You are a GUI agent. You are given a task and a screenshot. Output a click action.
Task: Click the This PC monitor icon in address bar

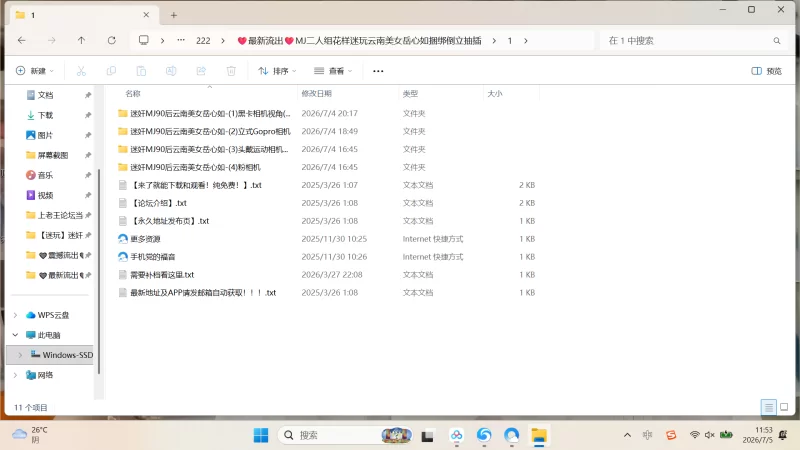(x=144, y=40)
